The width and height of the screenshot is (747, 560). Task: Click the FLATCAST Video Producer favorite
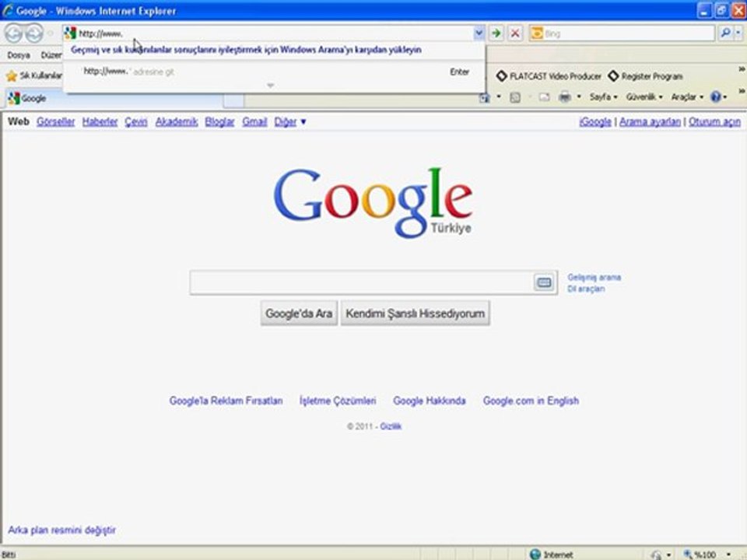pyautogui.click(x=549, y=76)
